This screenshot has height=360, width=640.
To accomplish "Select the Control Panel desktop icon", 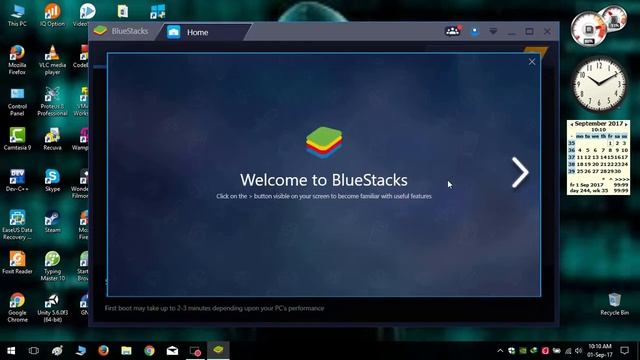I will click(x=17, y=102).
